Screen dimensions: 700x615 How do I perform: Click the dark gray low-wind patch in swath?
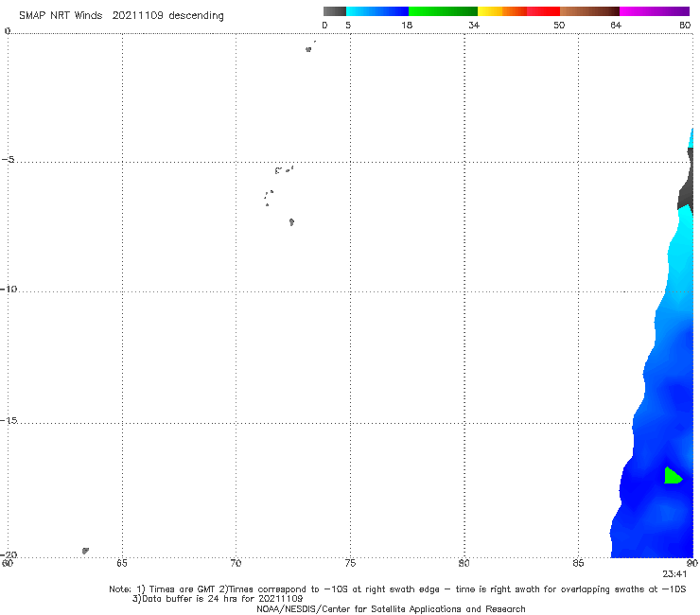tap(686, 181)
